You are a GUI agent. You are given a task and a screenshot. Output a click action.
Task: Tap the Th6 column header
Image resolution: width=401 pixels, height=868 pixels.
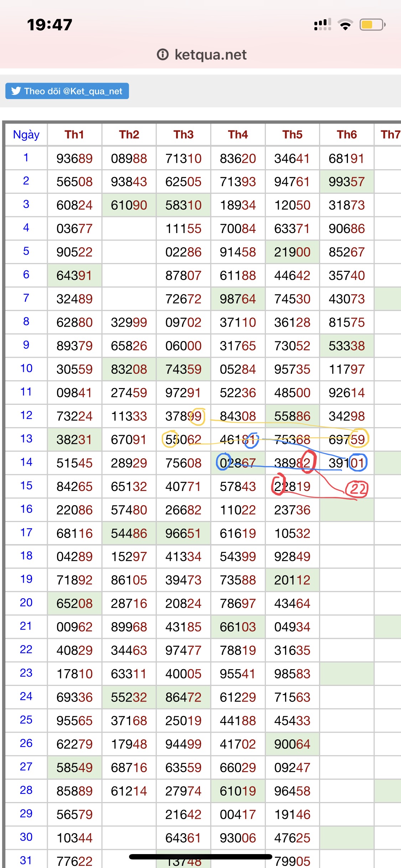(x=346, y=135)
